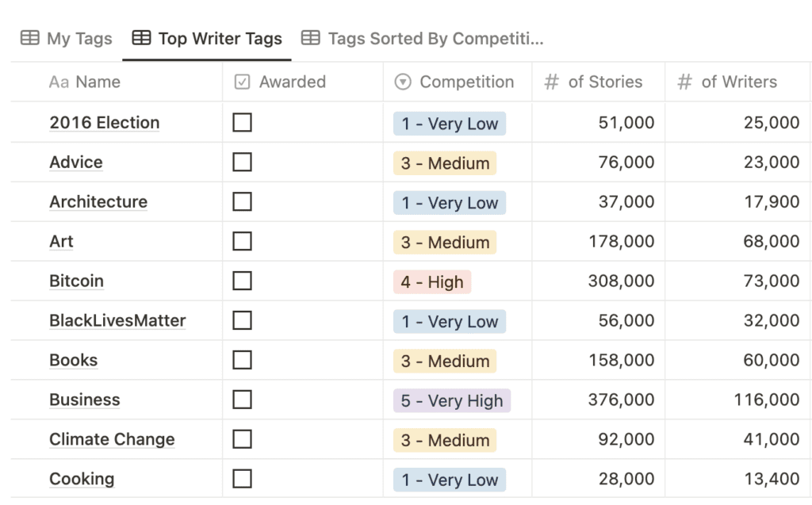Click the table icon beside My Tags
Viewport: 812px width, 505px height.
tap(29, 38)
